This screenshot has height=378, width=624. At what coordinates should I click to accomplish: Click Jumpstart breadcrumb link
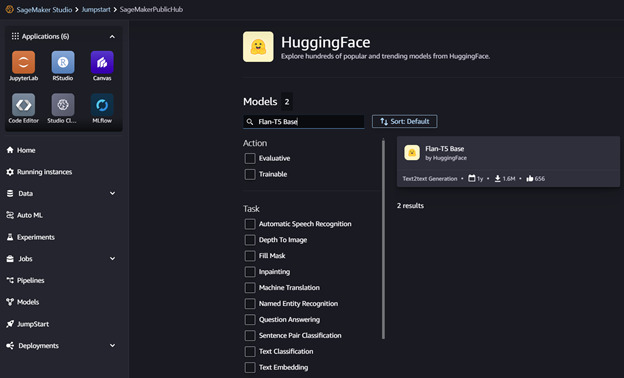tap(96, 10)
